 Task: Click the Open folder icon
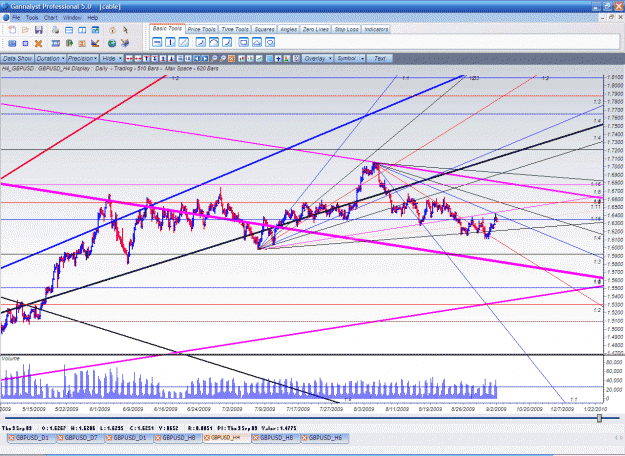[25, 30]
